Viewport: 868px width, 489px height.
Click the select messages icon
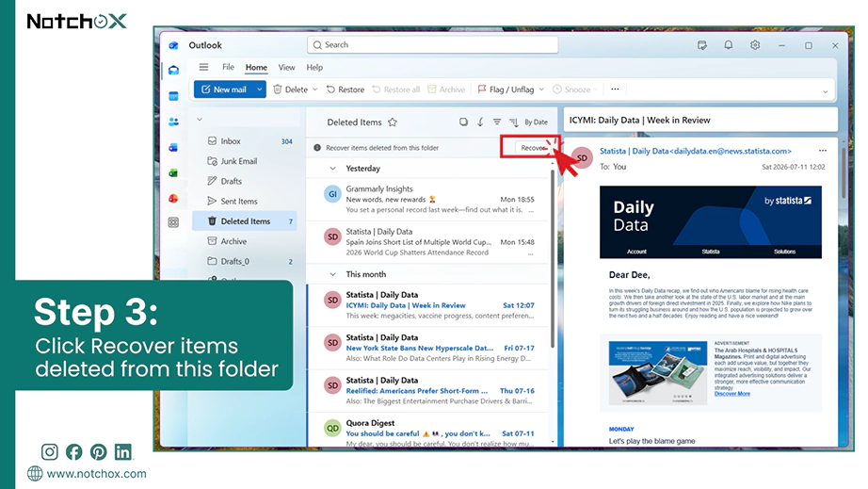[x=463, y=122]
